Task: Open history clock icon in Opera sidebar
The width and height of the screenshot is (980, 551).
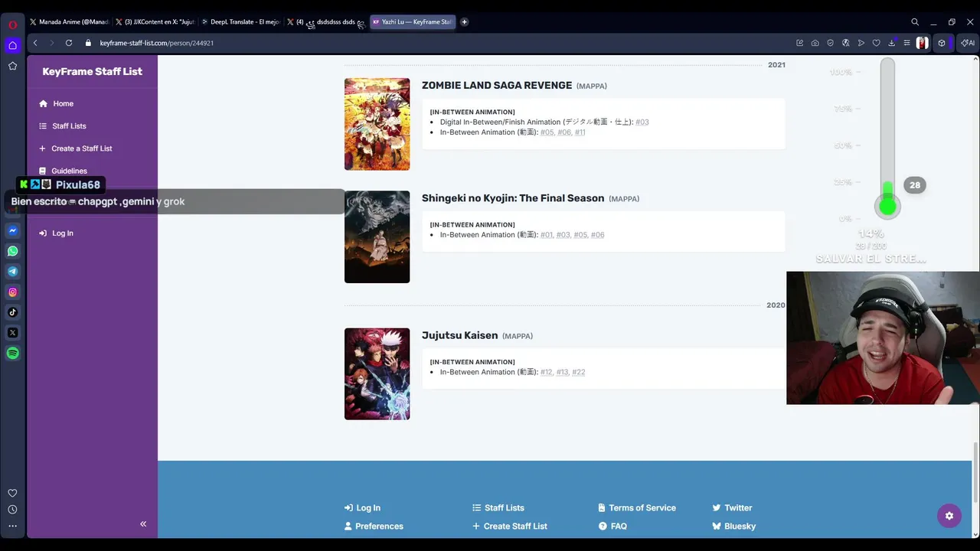Action: point(12,510)
